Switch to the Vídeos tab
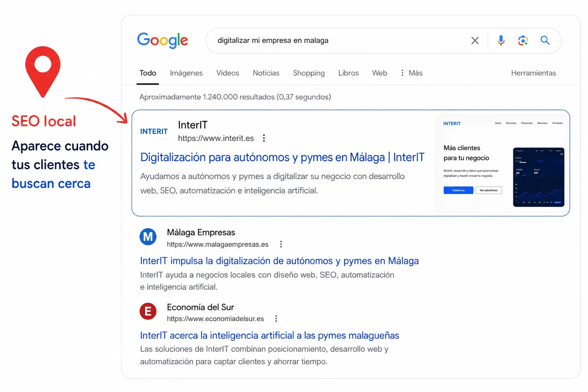 (x=228, y=73)
